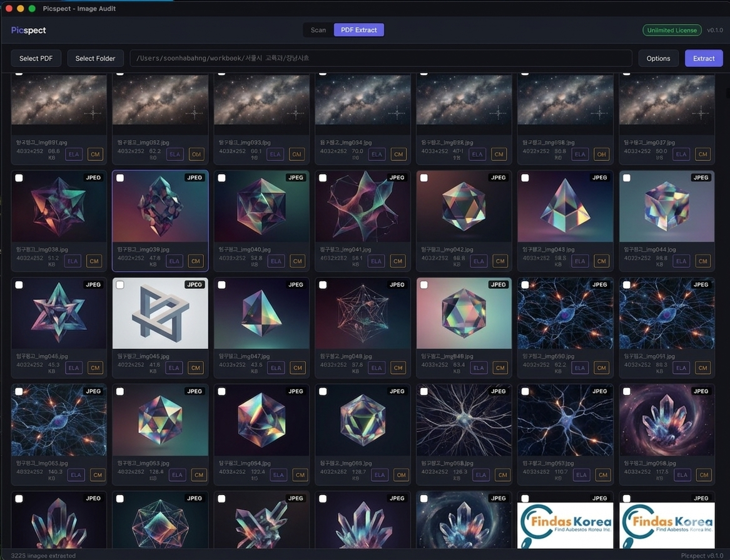Click the ELA button for img043.jpg

580,261
